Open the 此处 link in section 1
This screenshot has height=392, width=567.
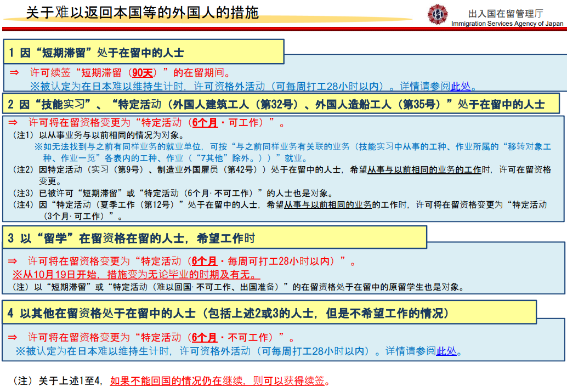461,86
